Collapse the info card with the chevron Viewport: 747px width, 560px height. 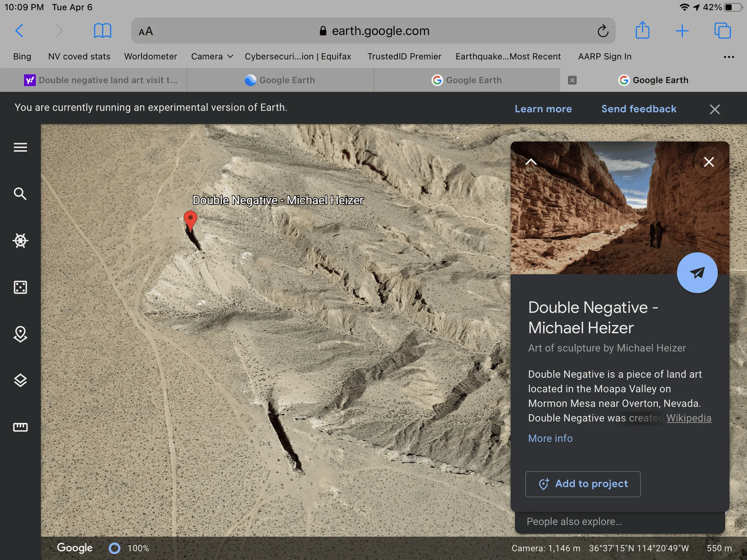point(531,162)
